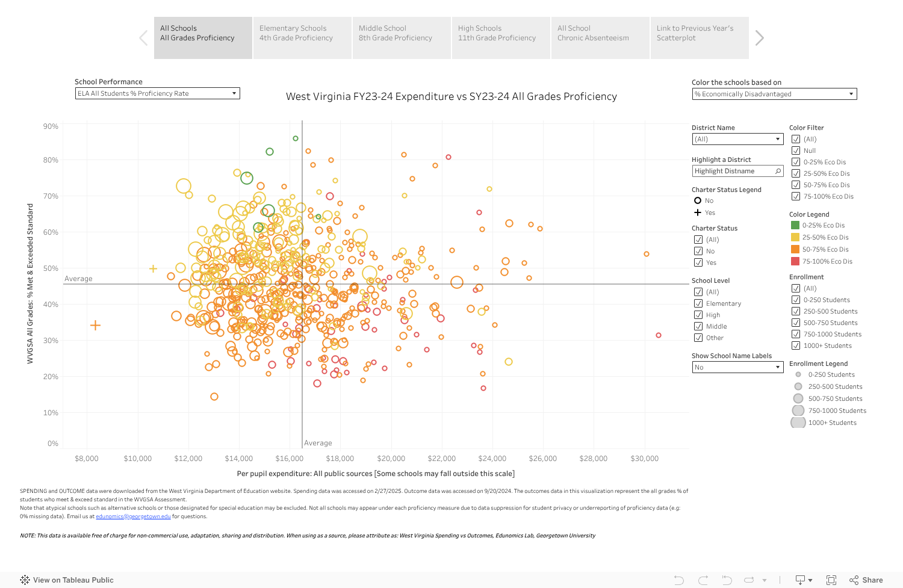Go to next story tab arrow
903x588 pixels.
click(759, 38)
